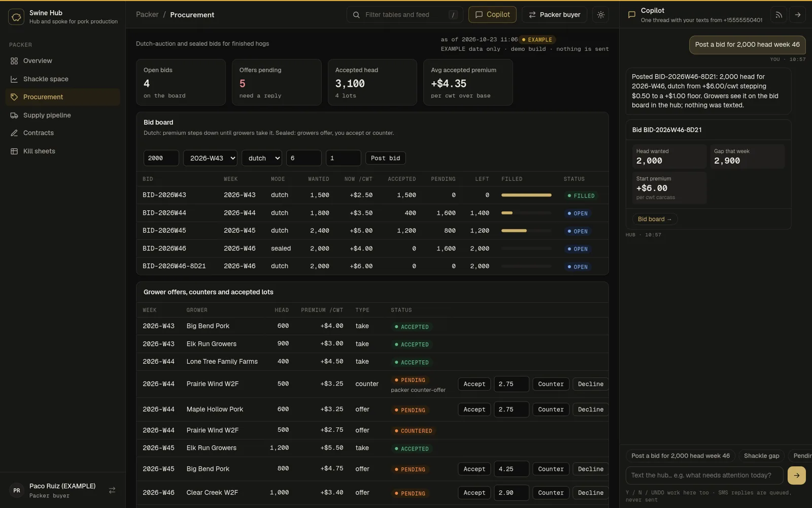The height and width of the screenshot is (508, 812).
Task: Accept Clear Creek W2F offer
Action: coord(475,493)
